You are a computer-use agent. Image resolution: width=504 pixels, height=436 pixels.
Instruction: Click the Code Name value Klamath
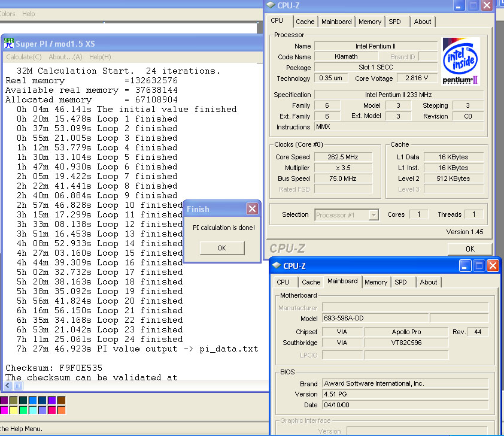pyautogui.click(x=346, y=56)
